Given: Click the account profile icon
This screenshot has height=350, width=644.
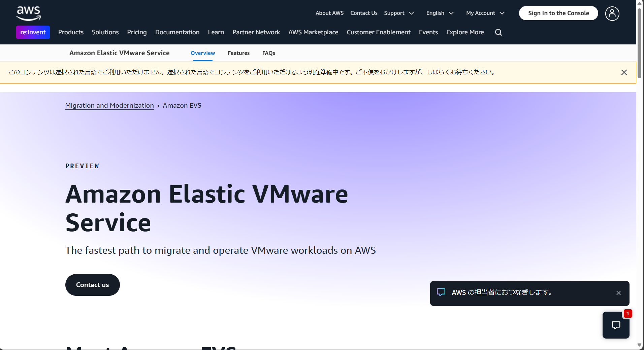Looking at the screenshot, I should click(612, 13).
